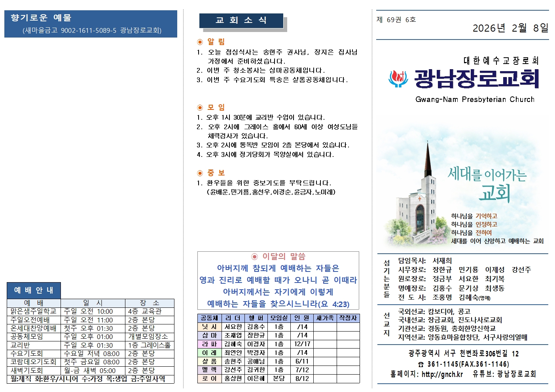Click the 교회 소식 header banner

241,21
